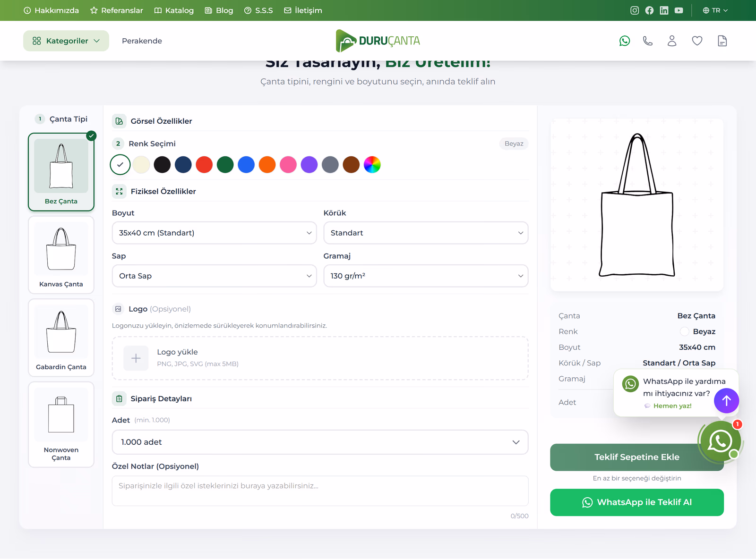Pick the dark green color swatch
The height and width of the screenshot is (559, 756).
click(225, 165)
